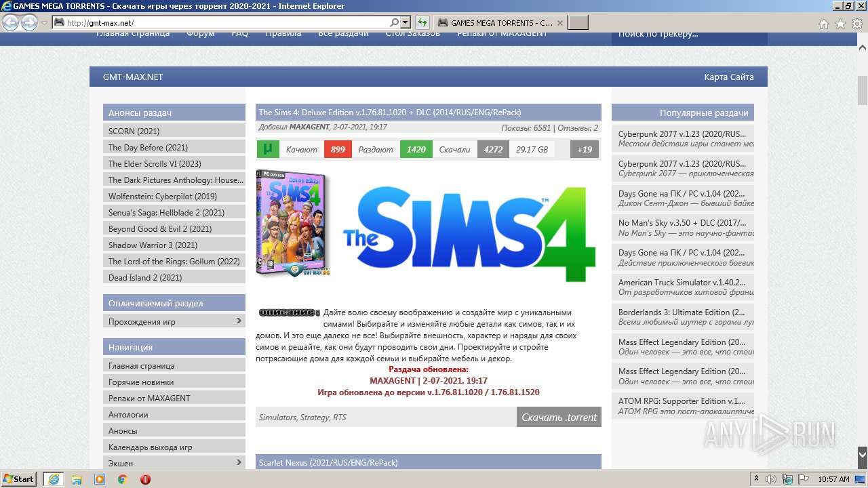
Task: Open American Truck Simulator popular entry
Action: point(683,287)
